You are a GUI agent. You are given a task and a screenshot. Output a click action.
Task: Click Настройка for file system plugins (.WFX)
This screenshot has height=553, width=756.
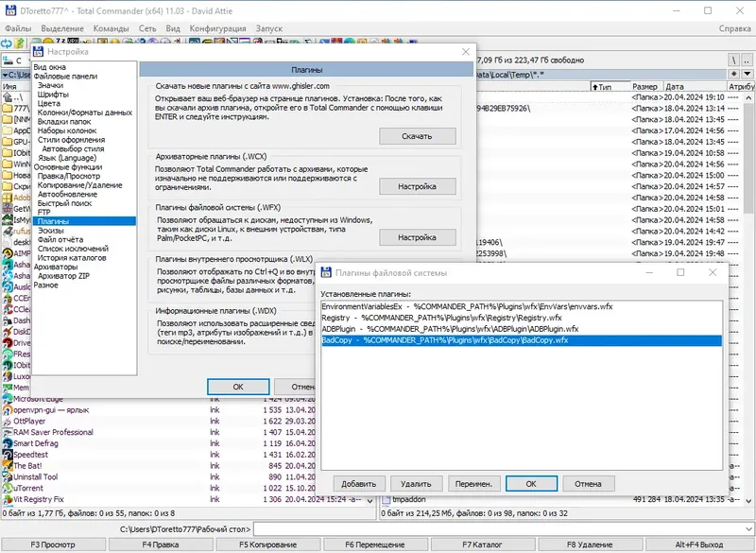(417, 237)
